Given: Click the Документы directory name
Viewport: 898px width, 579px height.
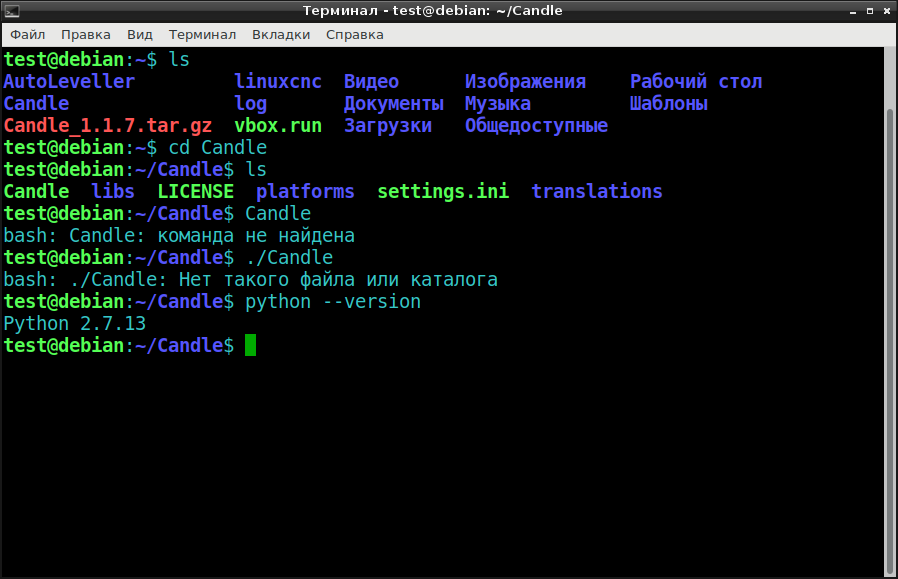Looking at the screenshot, I should tap(393, 104).
